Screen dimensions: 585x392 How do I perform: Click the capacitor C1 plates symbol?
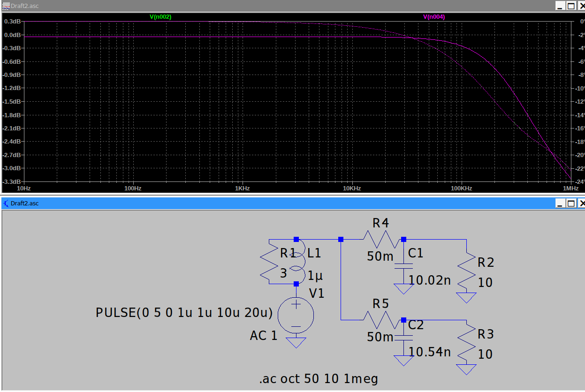pyautogui.click(x=403, y=266)
